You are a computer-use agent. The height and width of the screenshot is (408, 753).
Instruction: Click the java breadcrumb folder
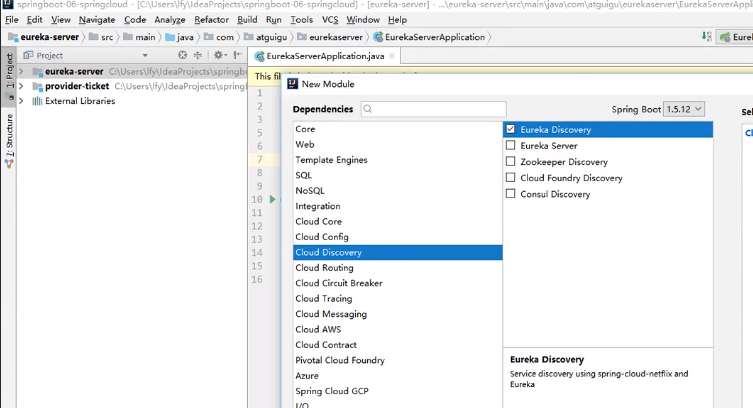179,37
